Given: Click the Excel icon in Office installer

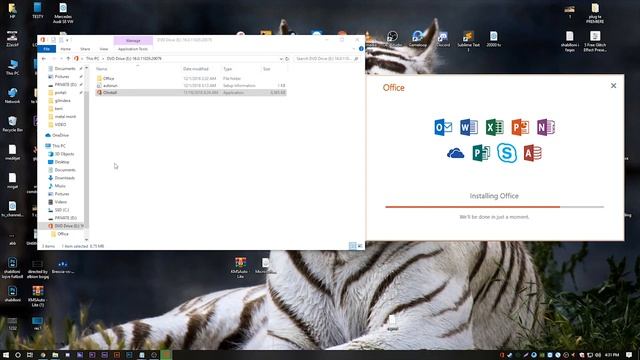Looking at the screenshot, I should pos(494,127).
